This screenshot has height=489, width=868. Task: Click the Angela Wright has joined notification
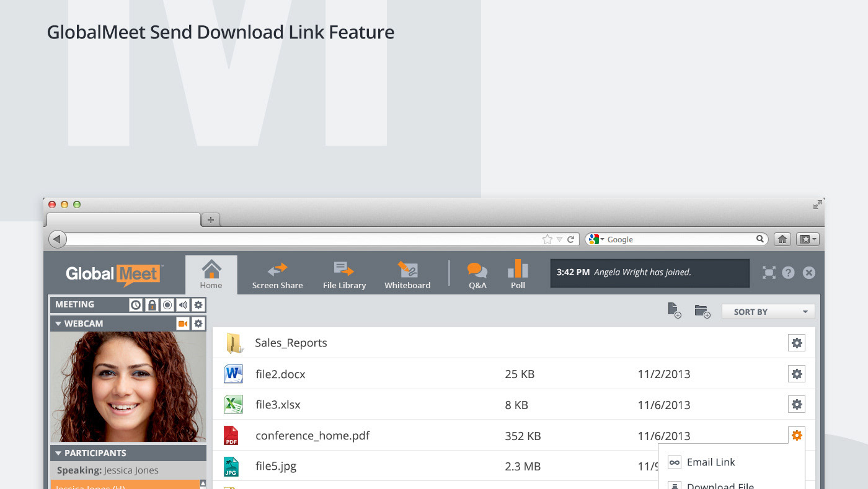click(x=650, y=273)
